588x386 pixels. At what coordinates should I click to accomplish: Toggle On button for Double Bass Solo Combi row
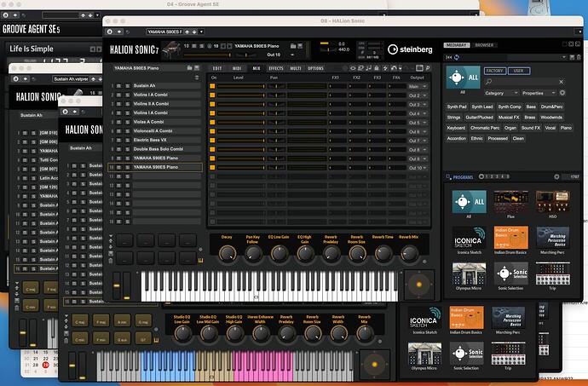212,149
